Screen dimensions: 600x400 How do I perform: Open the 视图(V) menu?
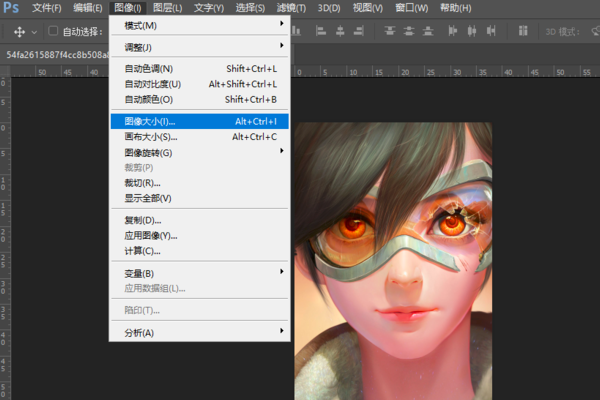tap(367, 8)
